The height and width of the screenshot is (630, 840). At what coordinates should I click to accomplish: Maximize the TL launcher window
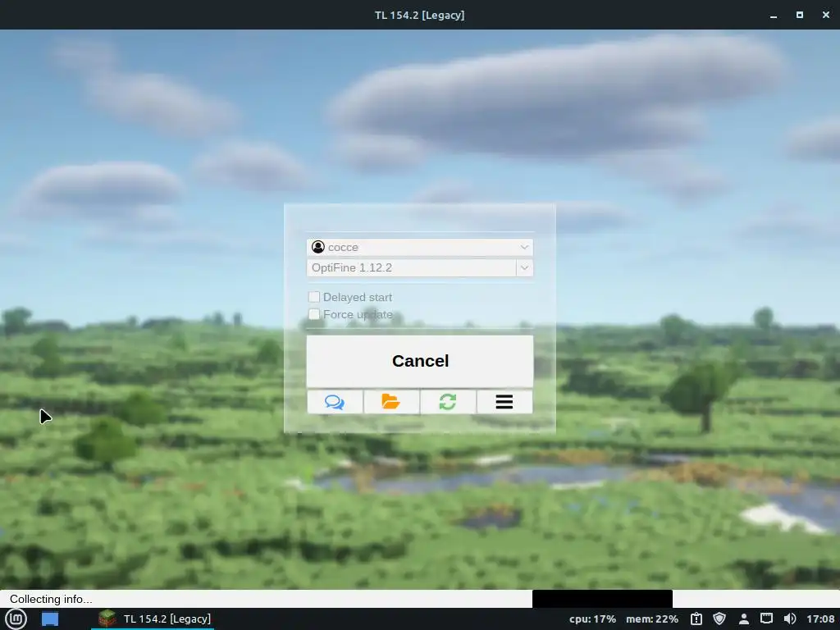[x=799, y=15]
